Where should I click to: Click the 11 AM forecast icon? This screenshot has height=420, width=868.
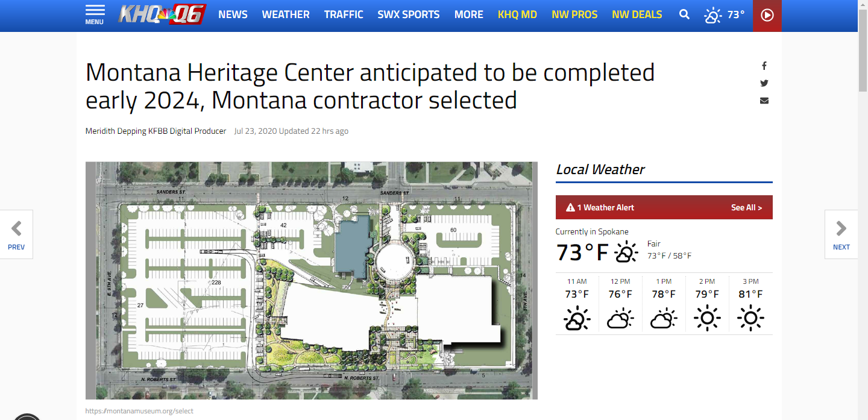[577, 318]
